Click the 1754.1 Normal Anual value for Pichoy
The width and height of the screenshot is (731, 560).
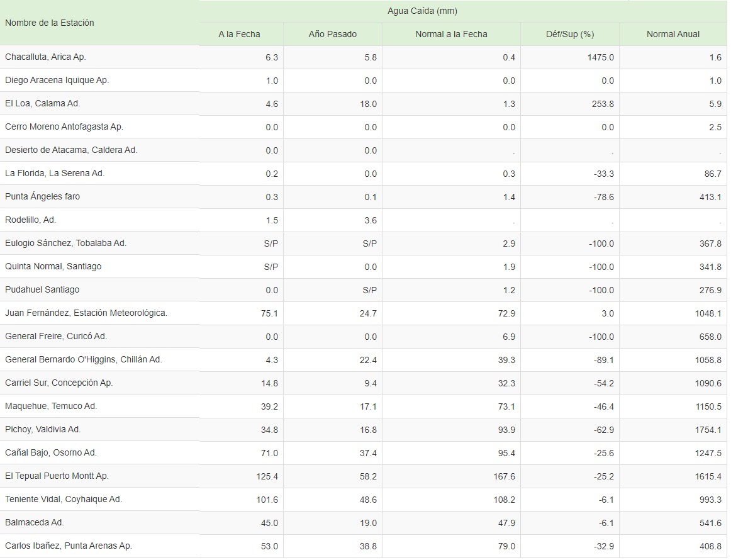(708, 430)
